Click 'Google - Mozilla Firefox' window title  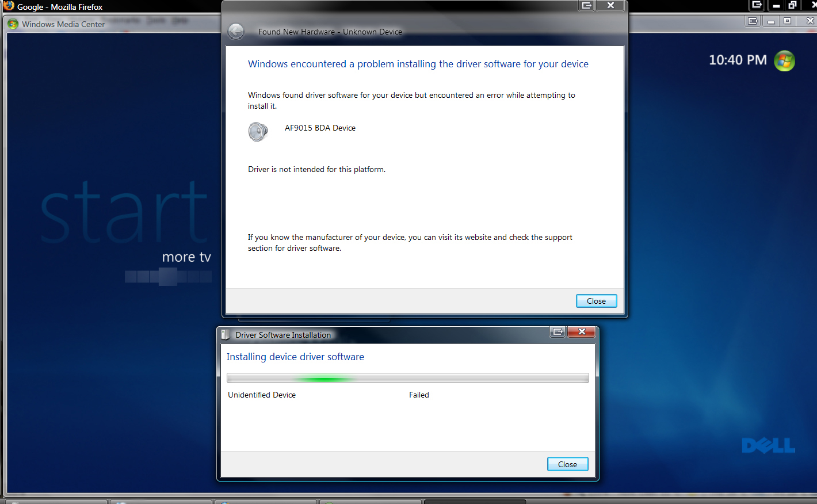point(60,7)
